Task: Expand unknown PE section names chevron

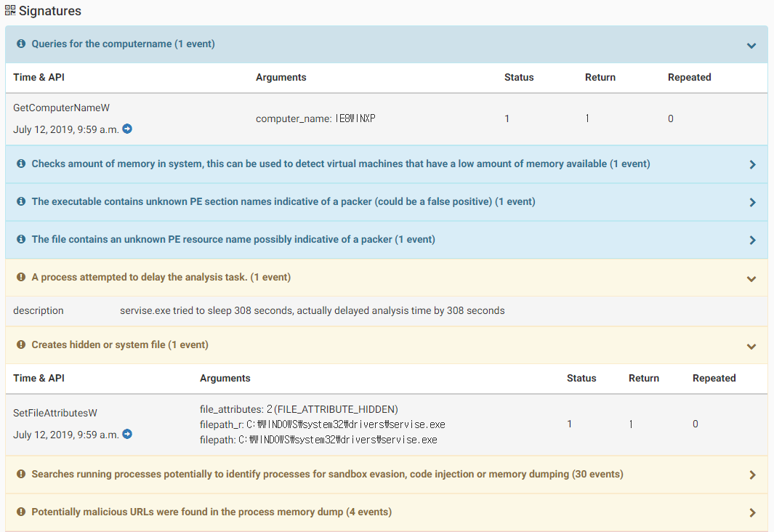Action: tap(752, 202)
